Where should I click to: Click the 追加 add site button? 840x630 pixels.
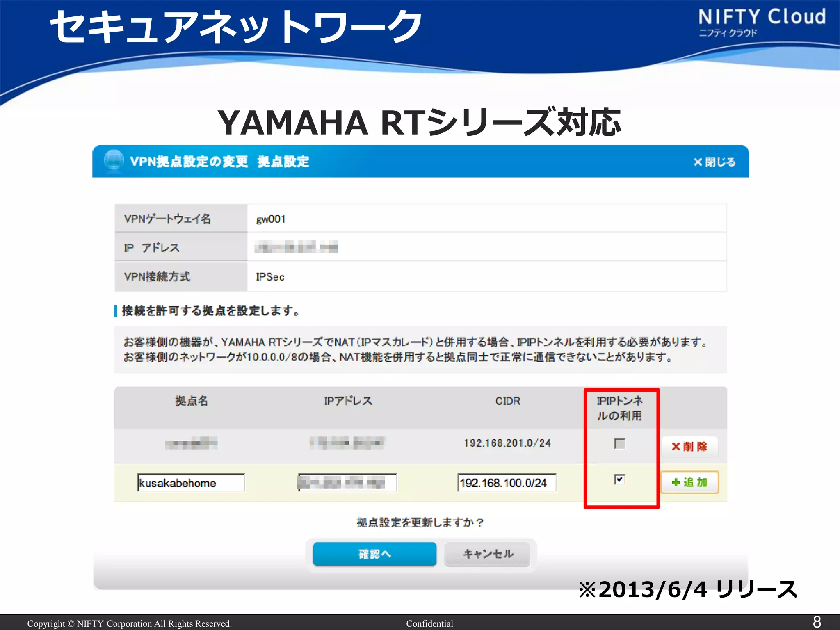pos(689,482)
